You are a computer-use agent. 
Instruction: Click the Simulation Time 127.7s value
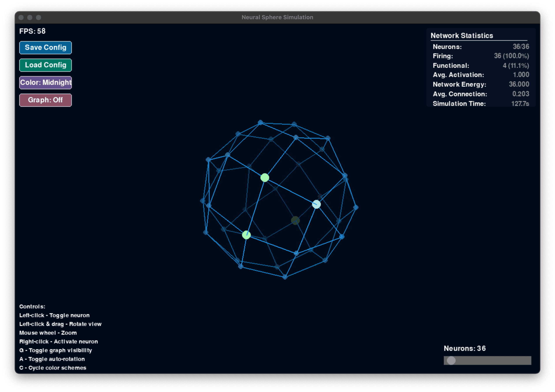click(520, 104)
